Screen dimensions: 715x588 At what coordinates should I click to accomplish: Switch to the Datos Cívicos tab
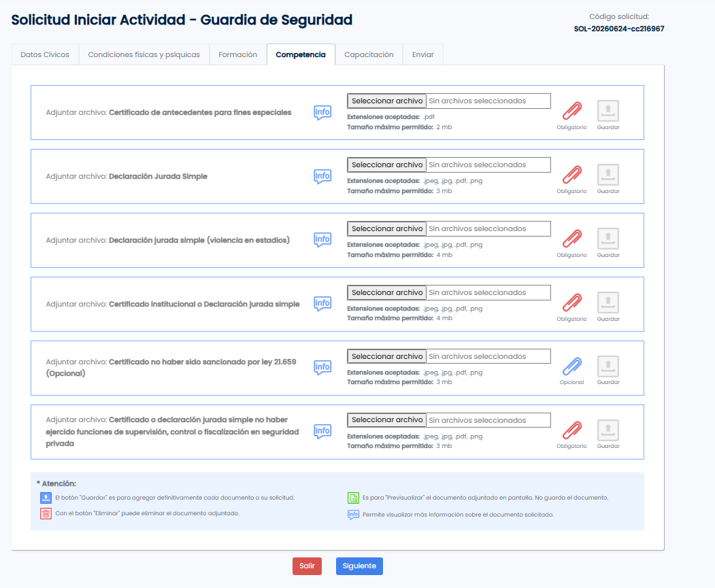(x=45, y=54)
